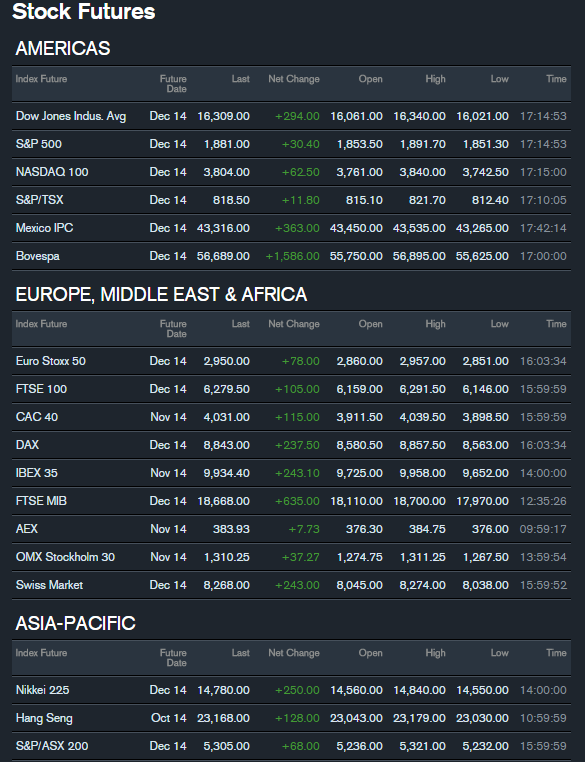585x762 pixels.
Task: Click Net Change header in Americas table
Action: coord(294,79)
